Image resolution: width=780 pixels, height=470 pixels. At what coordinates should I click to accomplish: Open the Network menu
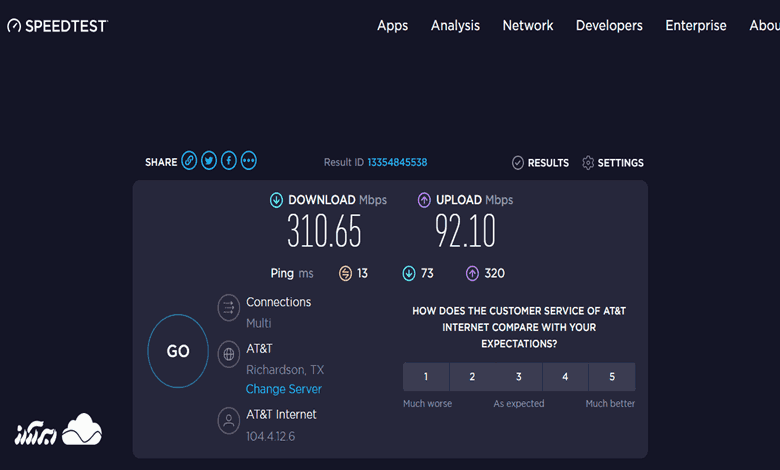pos(528,26)
